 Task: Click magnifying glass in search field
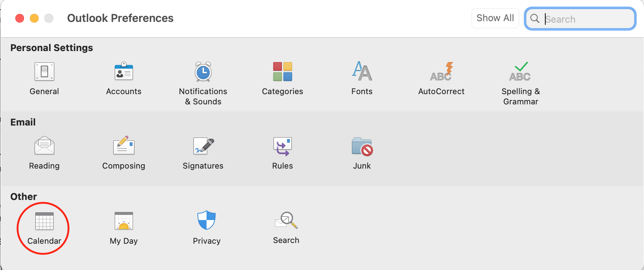pyautogui.click(x=535, y=18)
